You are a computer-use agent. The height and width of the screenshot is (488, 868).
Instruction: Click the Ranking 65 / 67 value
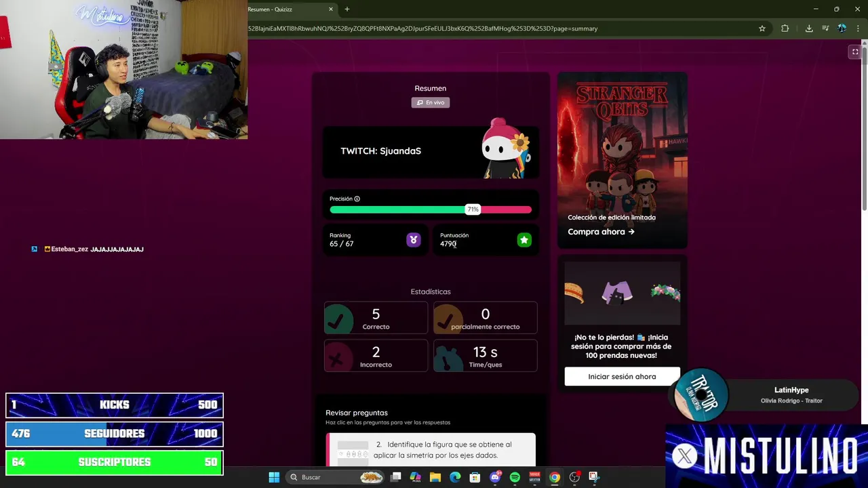pyautogui.click(x=341, y=244)
